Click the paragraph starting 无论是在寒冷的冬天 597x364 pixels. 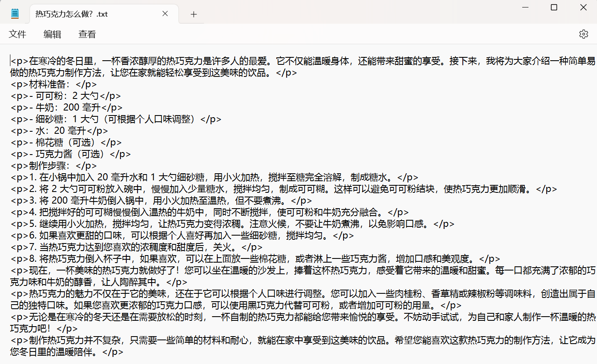point(303,323)
